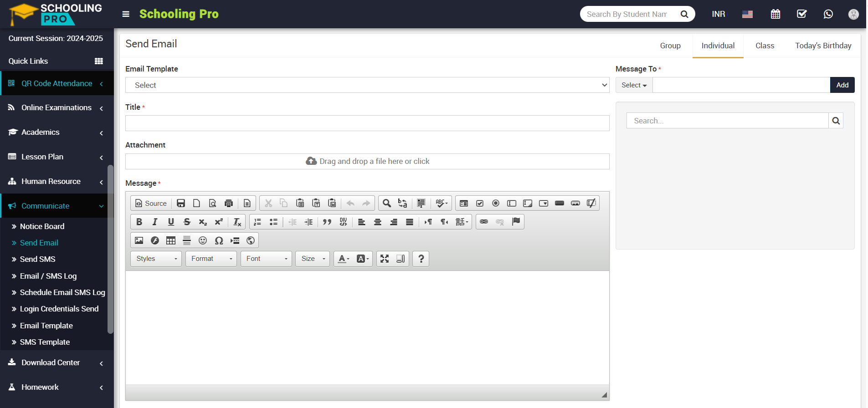The image size is (868, 408).
Task: Center align the text
Action: coord(378,222)
